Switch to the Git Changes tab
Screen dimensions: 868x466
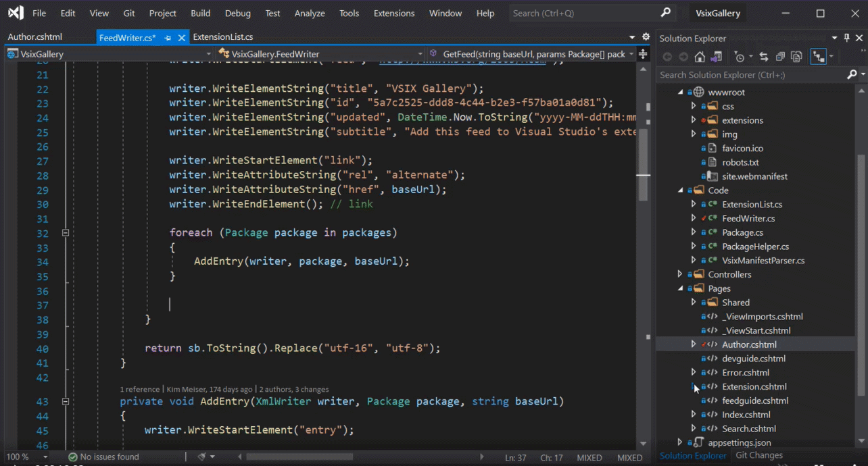point(759,456)
